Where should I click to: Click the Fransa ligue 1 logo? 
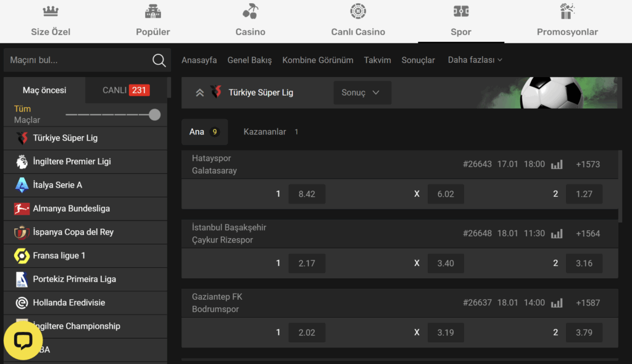[x=22, y=255]
